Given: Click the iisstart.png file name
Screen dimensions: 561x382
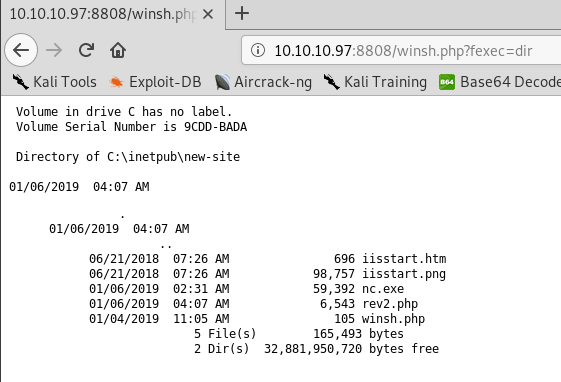Looking at the screenshot, I should (404, 274).
